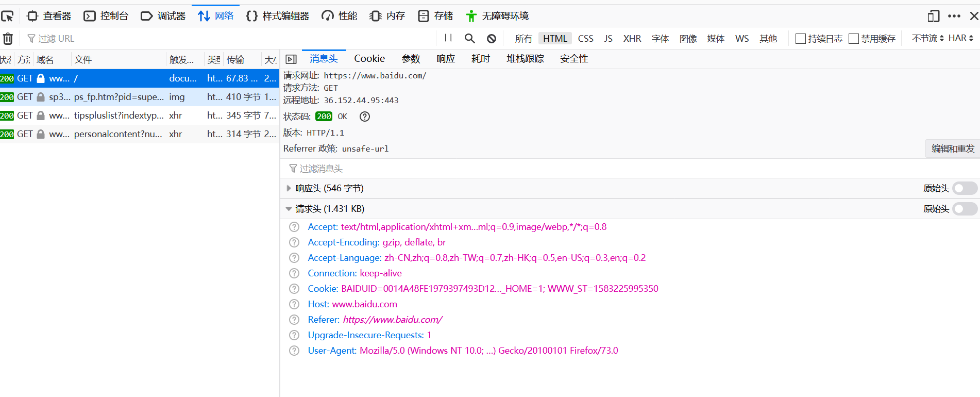This screenshot has height=397, width=980.
Task: Pause network recording with pause icon
Action: (x=448, y=38)
